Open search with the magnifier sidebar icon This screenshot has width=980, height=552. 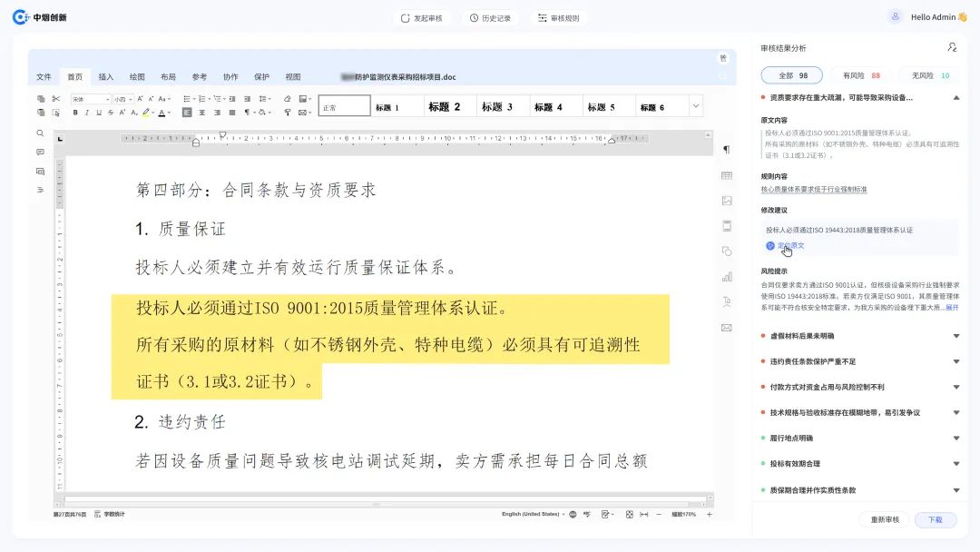(x=40, y=133)
